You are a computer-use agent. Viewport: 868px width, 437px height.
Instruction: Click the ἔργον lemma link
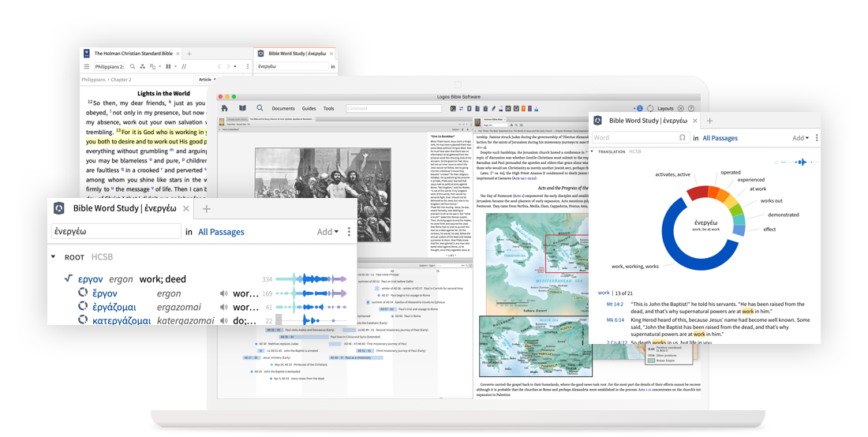click(105, 293)
